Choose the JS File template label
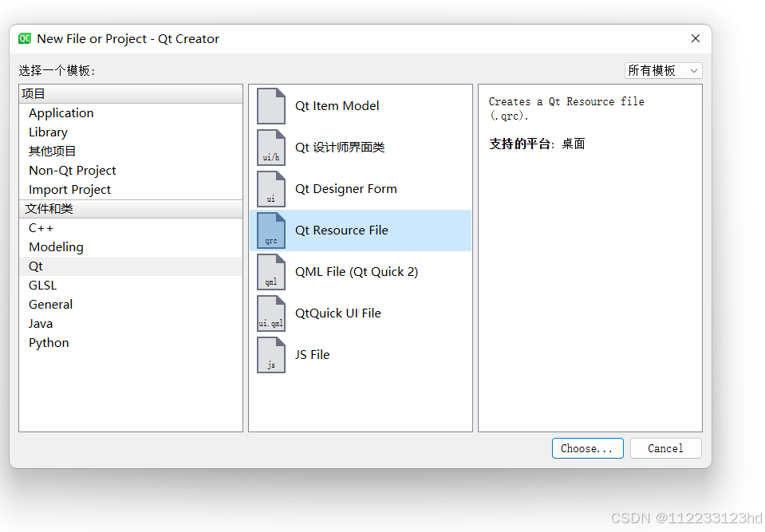 coord(312,354)
